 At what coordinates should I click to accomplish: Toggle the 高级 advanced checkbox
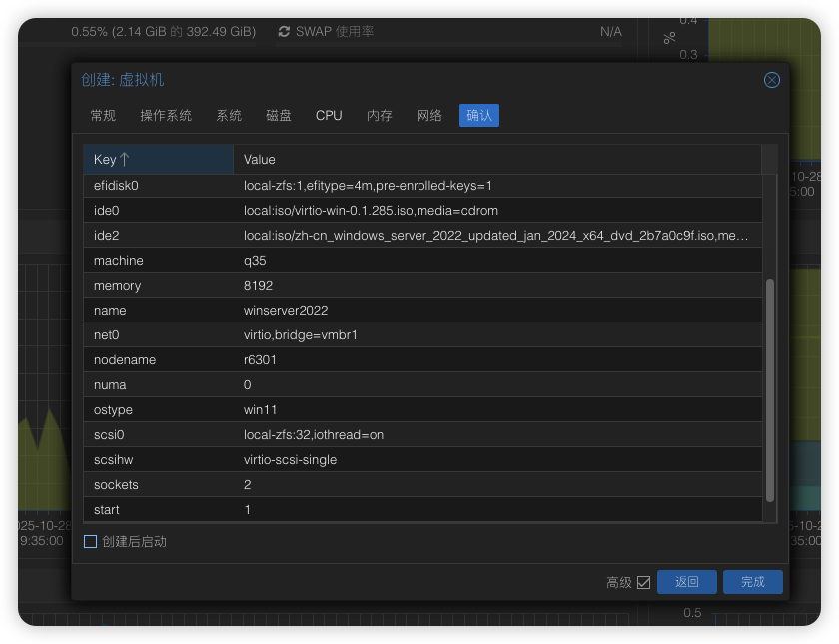(643, 582)
